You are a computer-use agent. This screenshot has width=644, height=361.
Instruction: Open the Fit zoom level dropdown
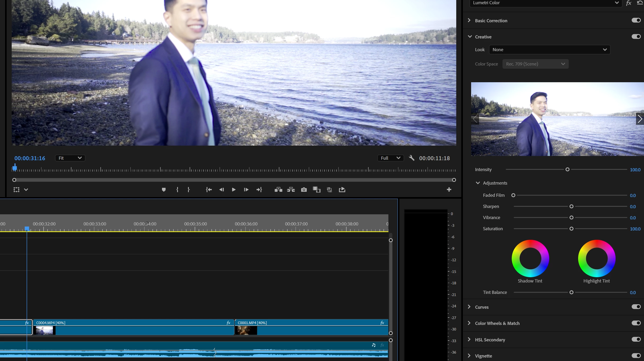(70, 158)
